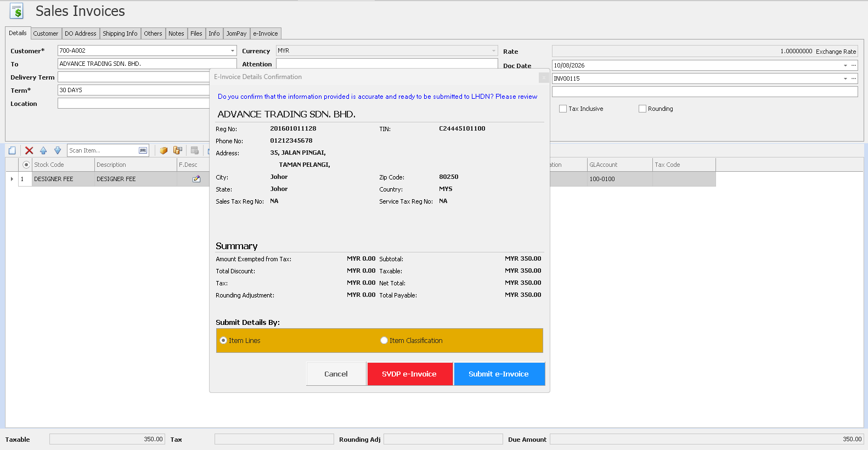This screenshot has height=450, width=868.
Task: Click the stacked coins toolbar icon
Action: point(178,150)
